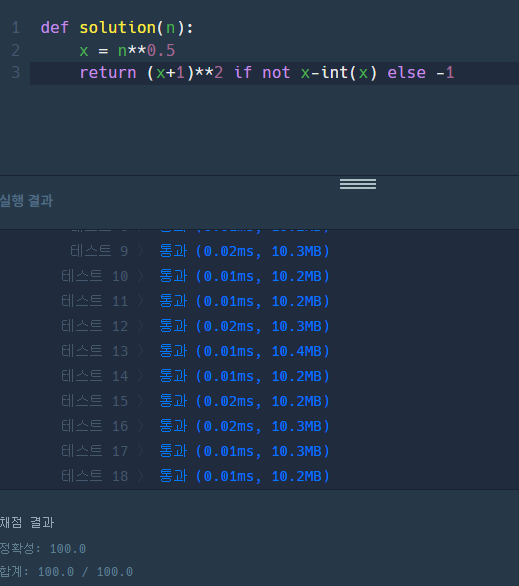This screenshot has height=586, width=519.
Task: Click the '채점 결과' heading
Action: pyautogui.click(x=27, y=522)
